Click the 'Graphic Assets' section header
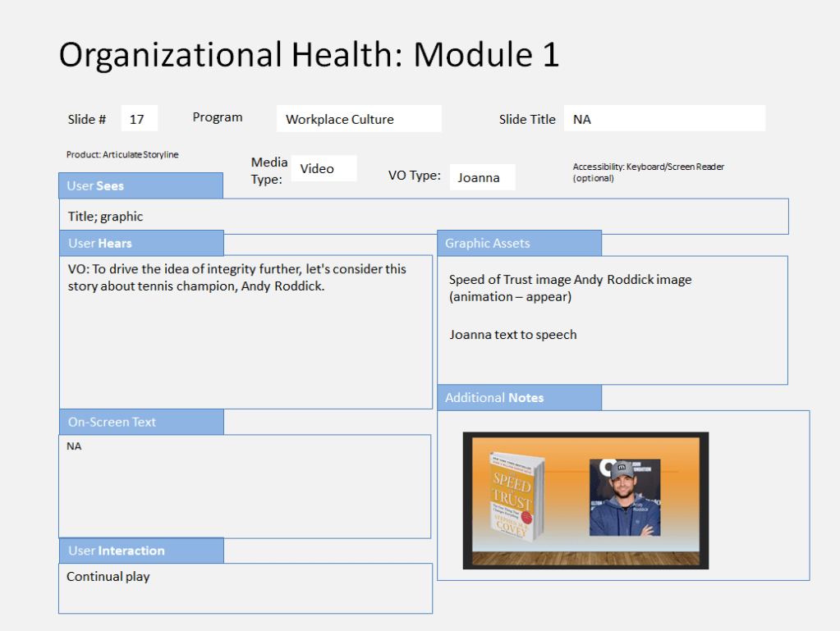Image resolution: width=840 pixels, height=631 pixels. (x=519, y=243)
